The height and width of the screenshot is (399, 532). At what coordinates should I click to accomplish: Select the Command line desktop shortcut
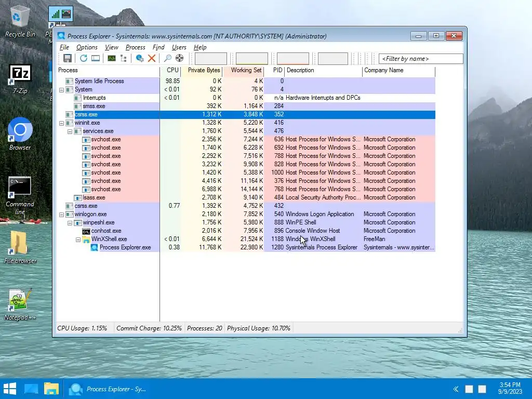click(20, 196)
